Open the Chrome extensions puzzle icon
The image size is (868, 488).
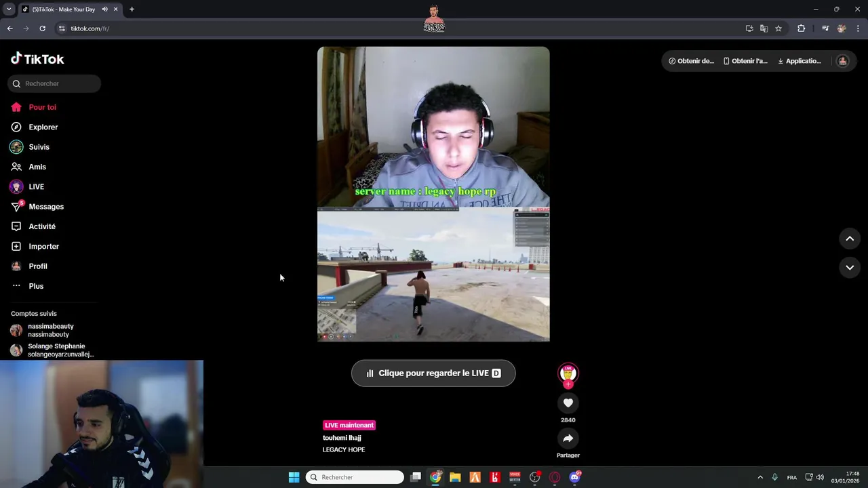[x=802, y=28]
